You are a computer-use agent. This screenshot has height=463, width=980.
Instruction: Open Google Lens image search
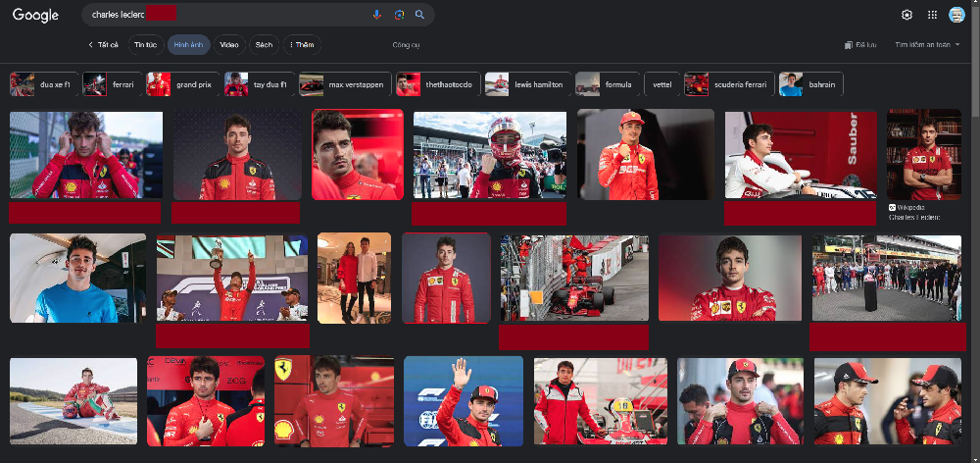[x=400, y=15]
